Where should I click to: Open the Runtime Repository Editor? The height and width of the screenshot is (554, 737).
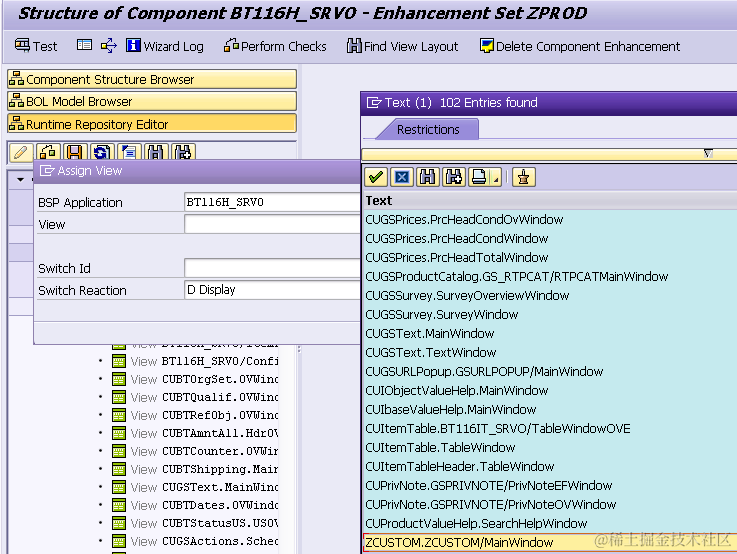[152, 124]
